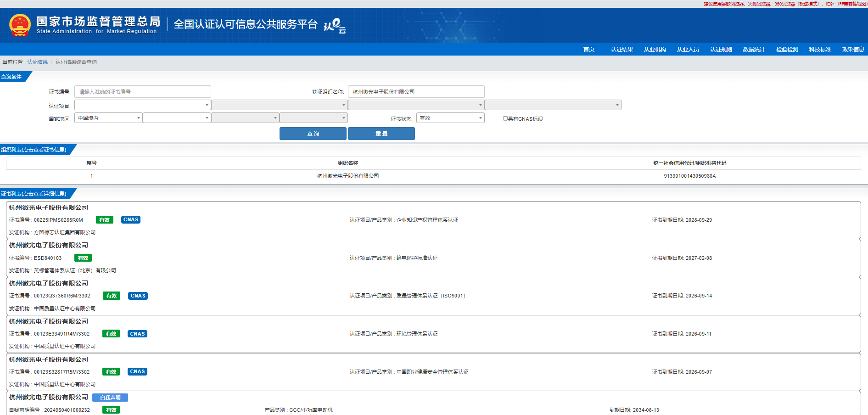Screen dimensions: 868x415
Task: Open the 认证项目 first dropdown
Action: click(142, 105)
